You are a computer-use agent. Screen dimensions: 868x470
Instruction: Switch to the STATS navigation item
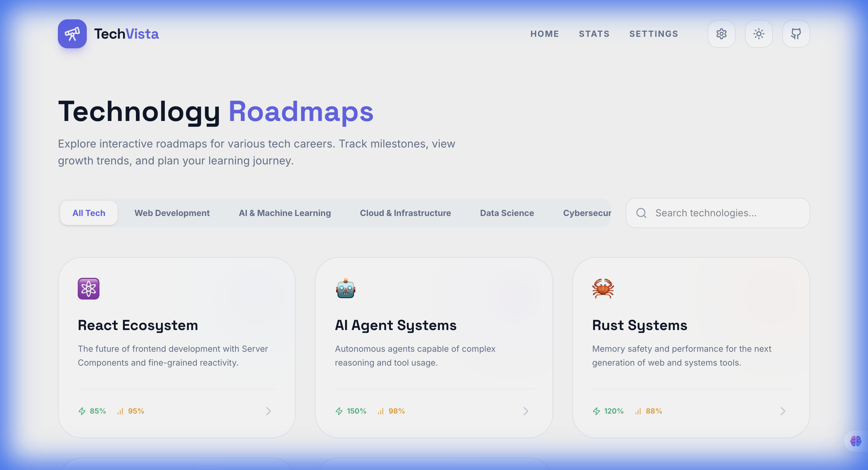click(594, 34)
